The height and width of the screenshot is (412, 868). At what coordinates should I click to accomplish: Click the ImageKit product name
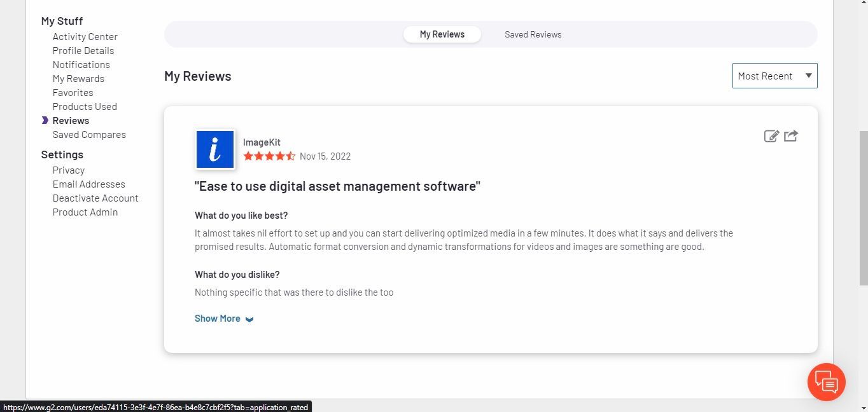pyautogui.click(x=262, y=142)
